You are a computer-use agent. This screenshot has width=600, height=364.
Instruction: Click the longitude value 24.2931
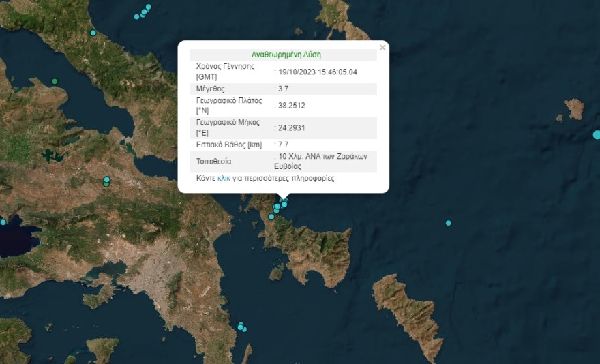click(x=289, y=127)
